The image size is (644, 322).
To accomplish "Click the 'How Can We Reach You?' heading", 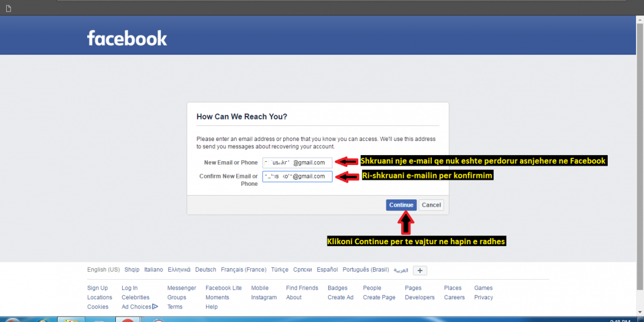I will click(x=242, y=117).
